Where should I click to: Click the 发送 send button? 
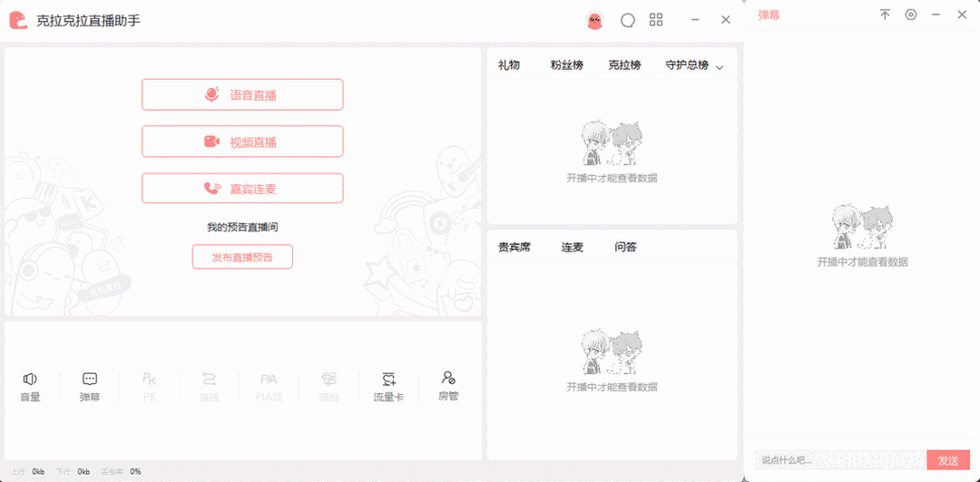coord(948,460)
